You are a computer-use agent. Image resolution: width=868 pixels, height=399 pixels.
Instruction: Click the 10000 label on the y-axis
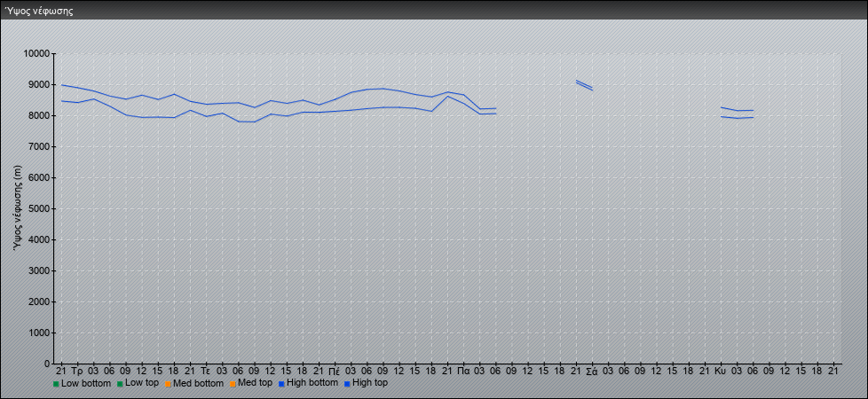coord(36,54)
